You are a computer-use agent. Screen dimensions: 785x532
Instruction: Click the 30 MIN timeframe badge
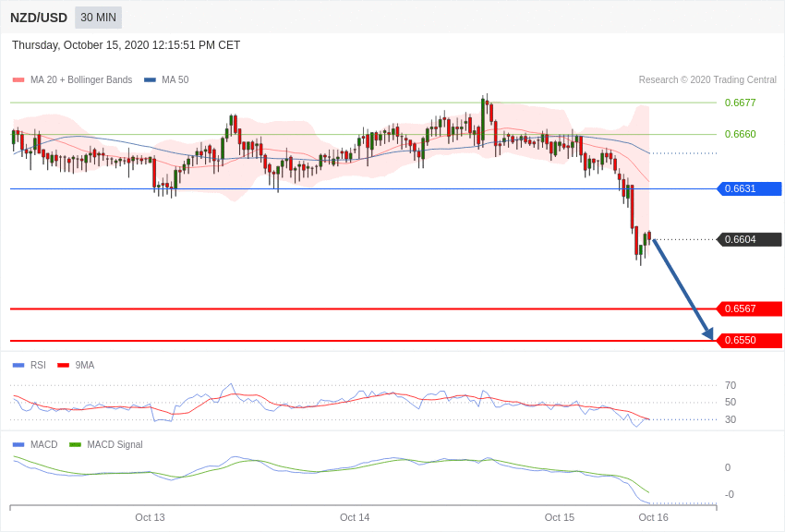click(x=98, y=18)
